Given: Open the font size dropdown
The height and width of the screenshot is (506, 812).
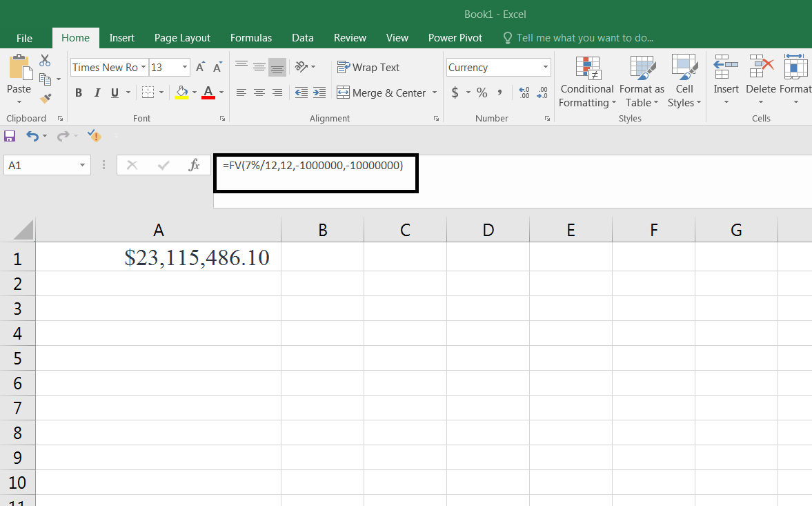Looking at the screenshot, I should point(185,68).
